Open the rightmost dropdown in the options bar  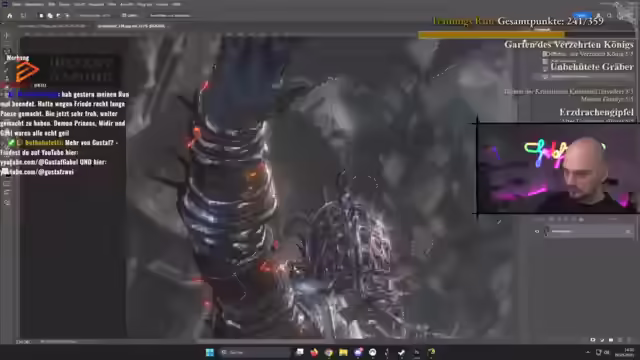(x=170, y=16)
